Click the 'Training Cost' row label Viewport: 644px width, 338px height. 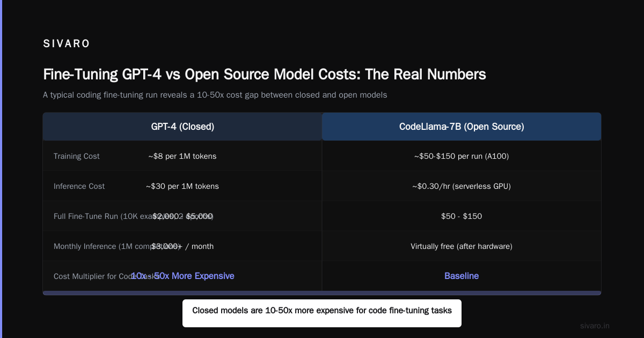point(77,156)
